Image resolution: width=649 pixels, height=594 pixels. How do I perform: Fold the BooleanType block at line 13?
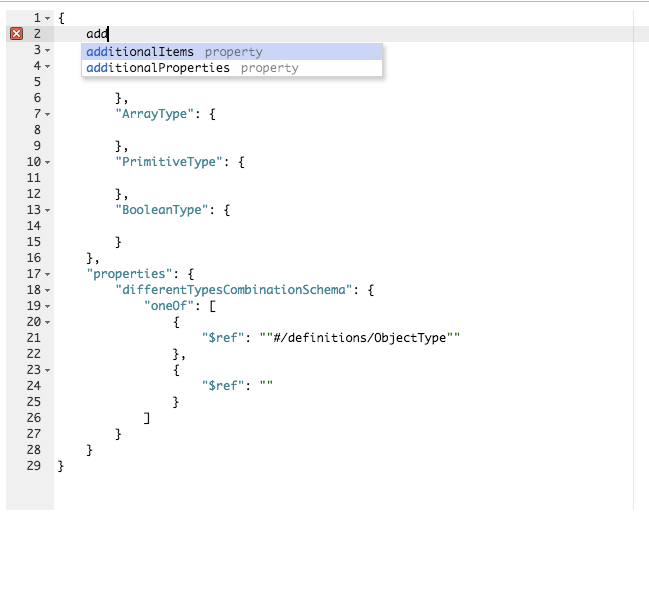click(48, 210)
